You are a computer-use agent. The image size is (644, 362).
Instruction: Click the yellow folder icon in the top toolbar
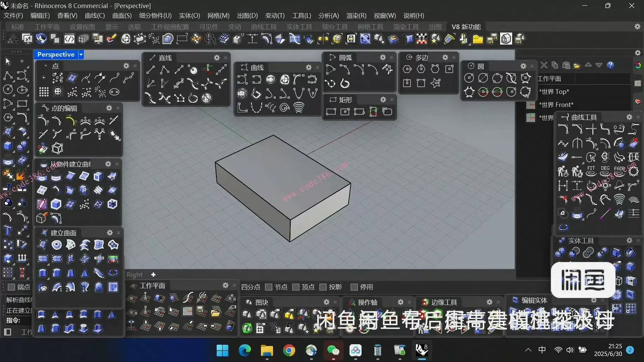[478, 39]
